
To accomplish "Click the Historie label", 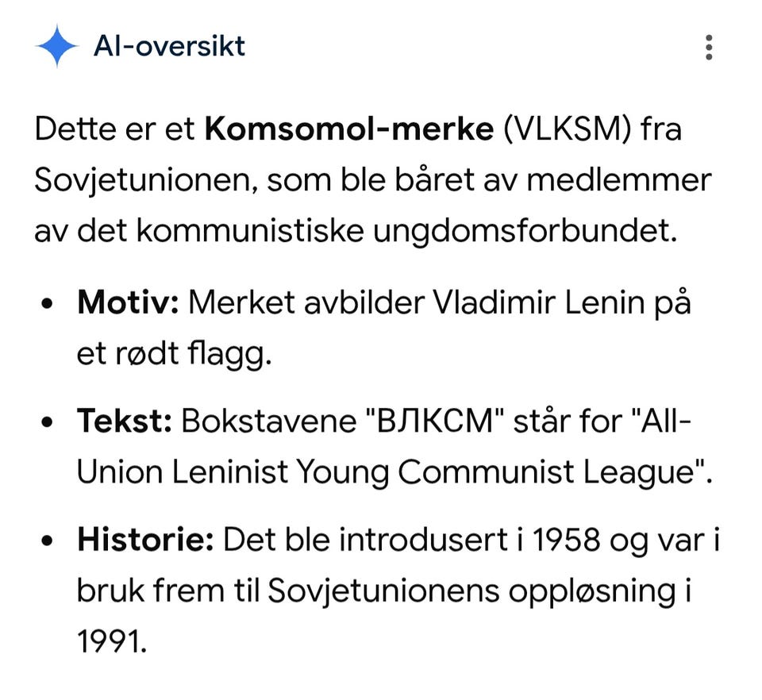I will (145, 539).
